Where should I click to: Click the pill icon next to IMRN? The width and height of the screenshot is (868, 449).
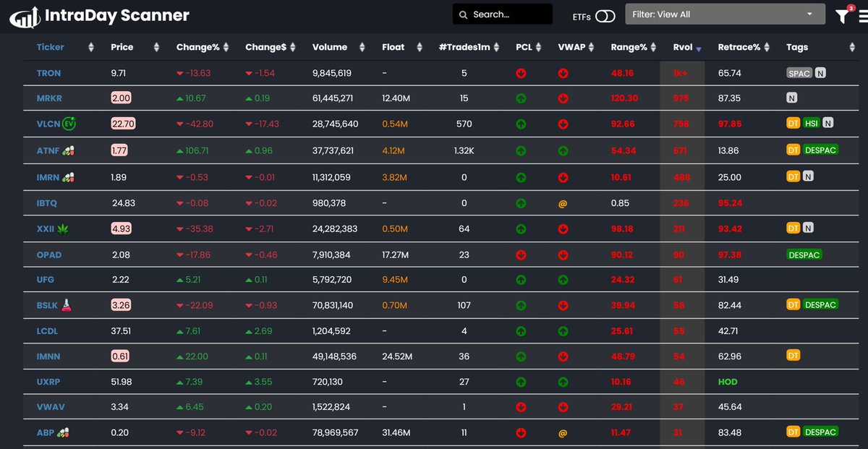(x=69, y=177)
